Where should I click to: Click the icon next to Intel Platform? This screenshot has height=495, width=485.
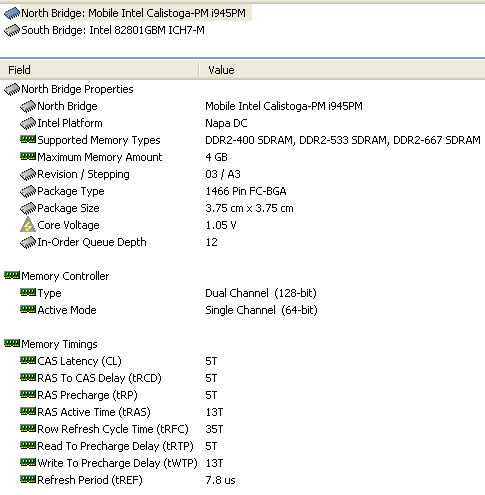point(28,123)
